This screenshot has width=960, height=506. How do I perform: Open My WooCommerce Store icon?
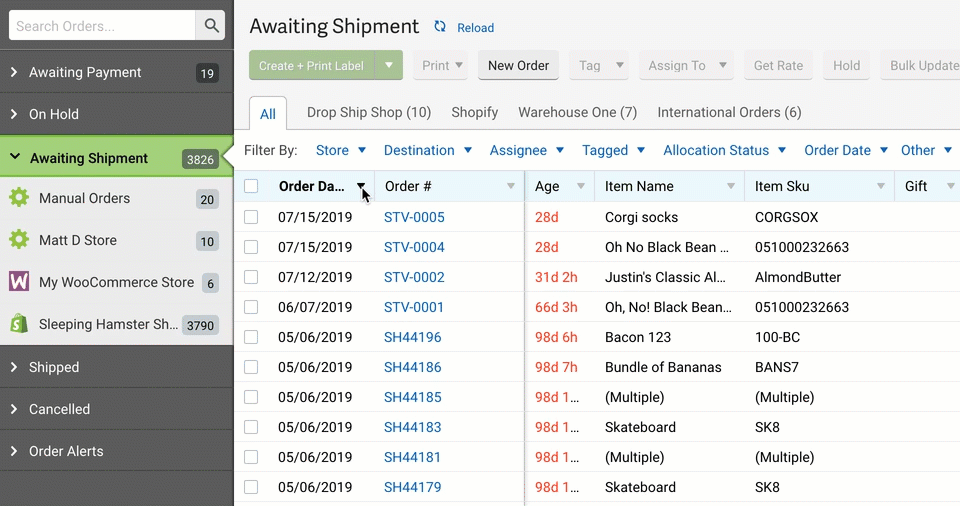19,282
